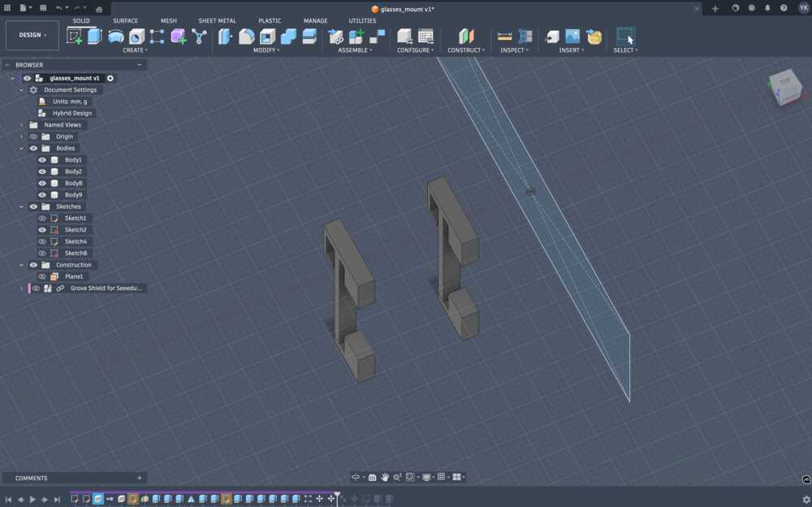This screenshot has height=507, width=812.
Task: Click the Zoom tool in the navigation bar
Action: tap(396, 477)
